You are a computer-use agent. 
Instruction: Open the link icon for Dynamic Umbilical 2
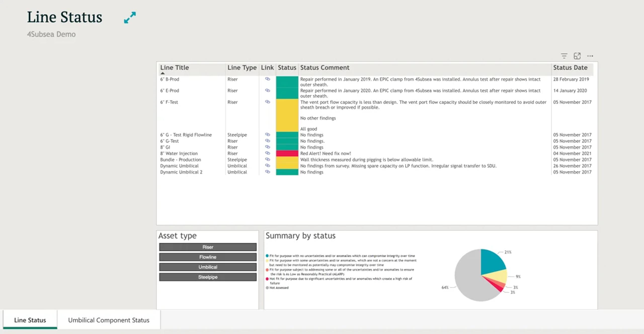click(x=267, y=172)
